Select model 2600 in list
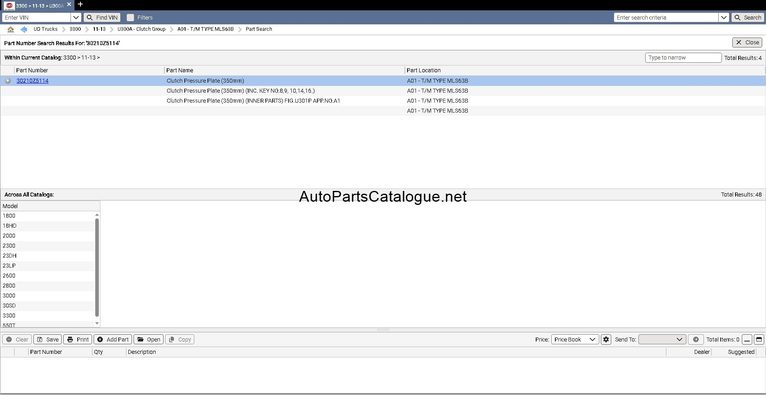The image size is (766, 395). (x=47, y=276)
